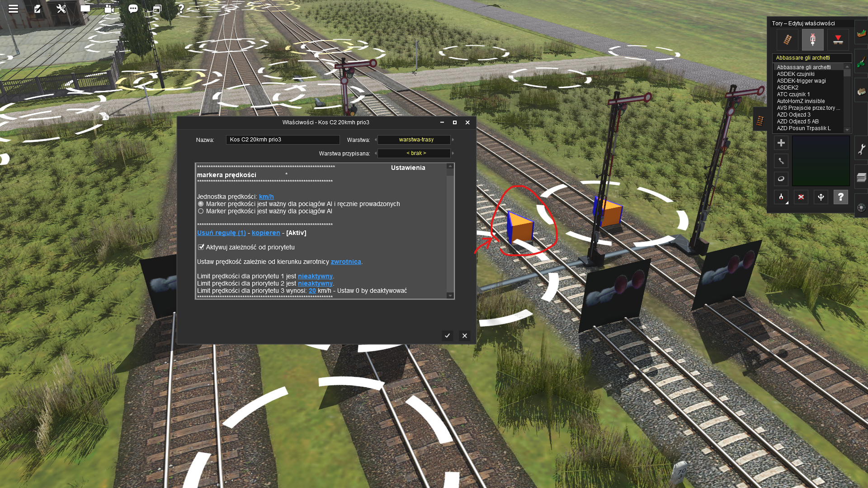Select the track mode ladder icon
This screenshot has width=868, height=488.
(x=787, y=40)
